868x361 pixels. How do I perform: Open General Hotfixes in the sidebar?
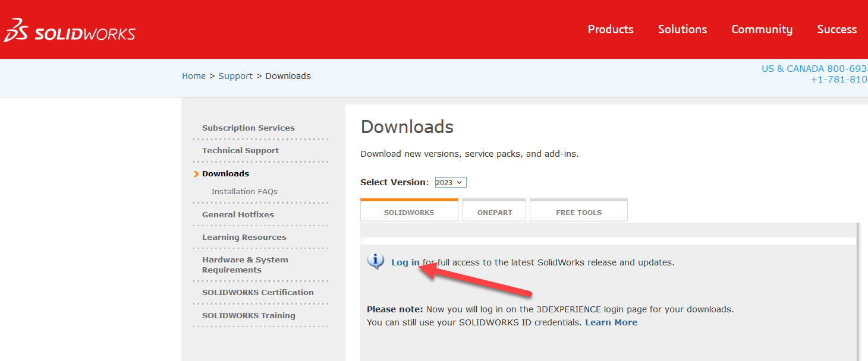coord(238,214)
